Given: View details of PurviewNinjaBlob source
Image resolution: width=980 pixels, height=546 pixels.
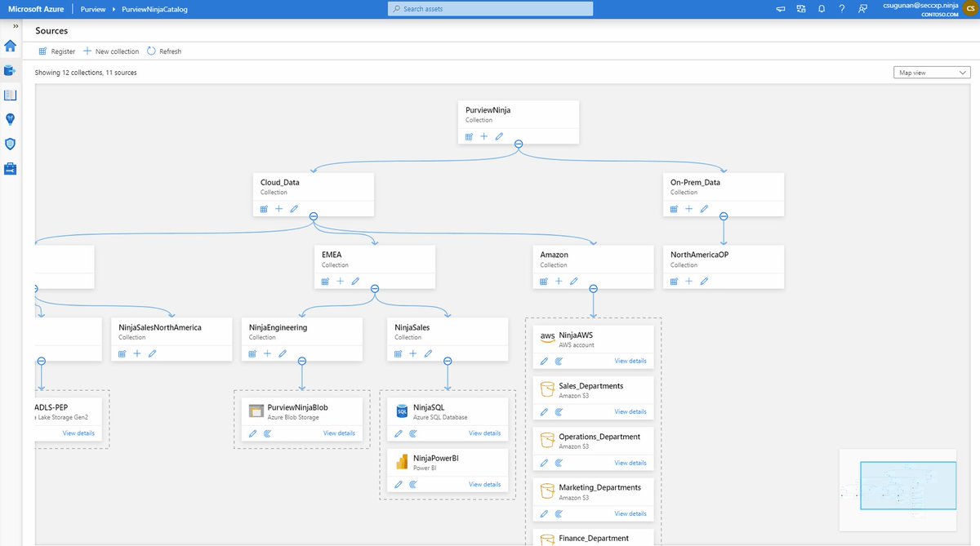Looking at the screenshot, I should coord(339,433).
